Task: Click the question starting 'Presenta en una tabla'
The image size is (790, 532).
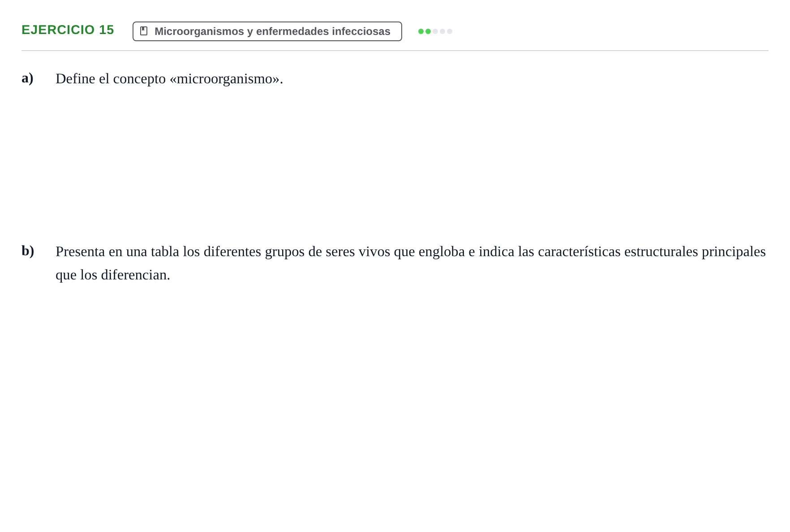Action: (x=411, y=263)
